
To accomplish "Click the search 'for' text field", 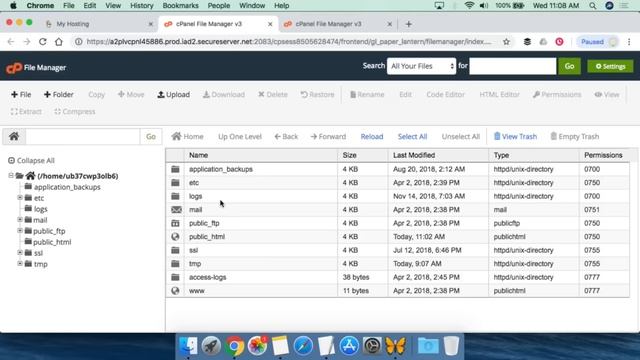I will pos(513,66).
